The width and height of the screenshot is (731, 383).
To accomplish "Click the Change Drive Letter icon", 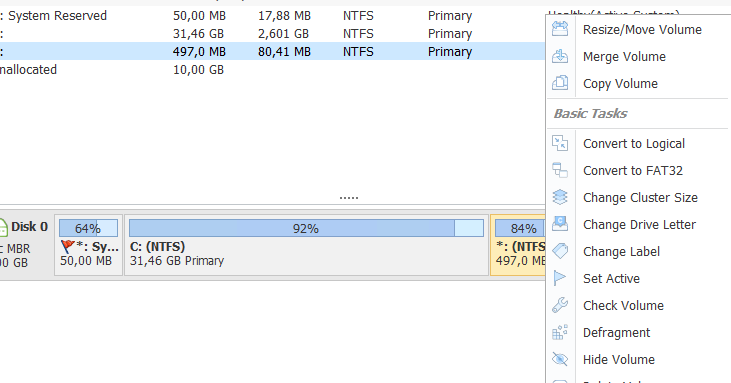I will pos(560,224).
